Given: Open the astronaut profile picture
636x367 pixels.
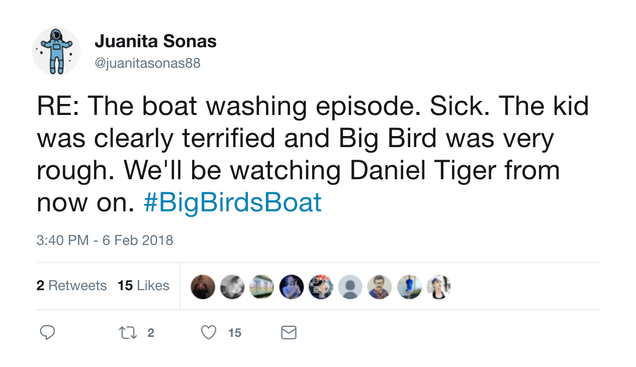Looking at the screenshot, I should click(x=56, y=52).
